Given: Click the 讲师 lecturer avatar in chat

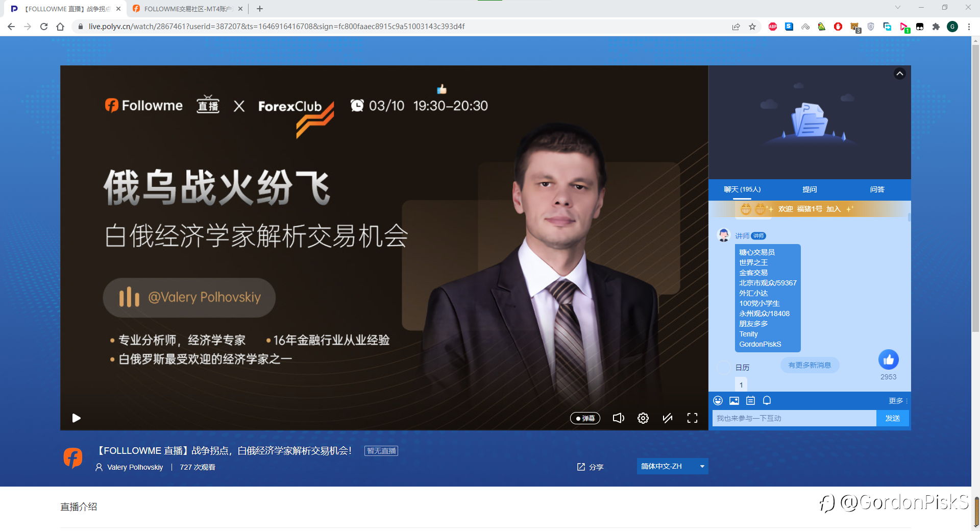Looking at the screenshot, I should coord(724,235).
